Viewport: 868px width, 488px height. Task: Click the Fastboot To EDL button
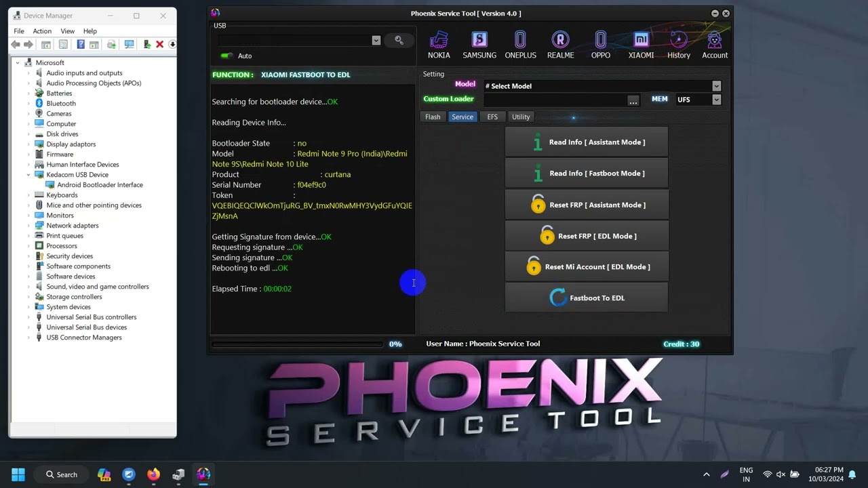tap(587, 298)
